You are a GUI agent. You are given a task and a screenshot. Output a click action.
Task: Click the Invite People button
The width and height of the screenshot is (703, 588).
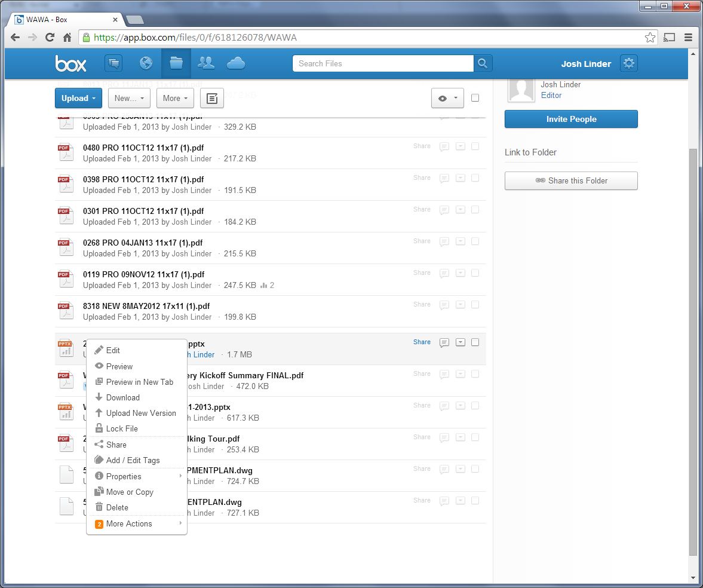pos(571,119)
